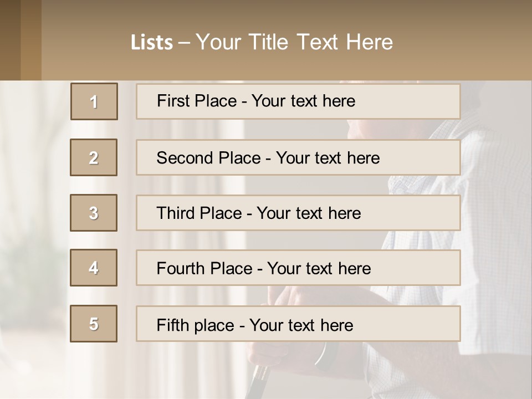
Task: Click the number 1 box
Action: tap(94, 101)
